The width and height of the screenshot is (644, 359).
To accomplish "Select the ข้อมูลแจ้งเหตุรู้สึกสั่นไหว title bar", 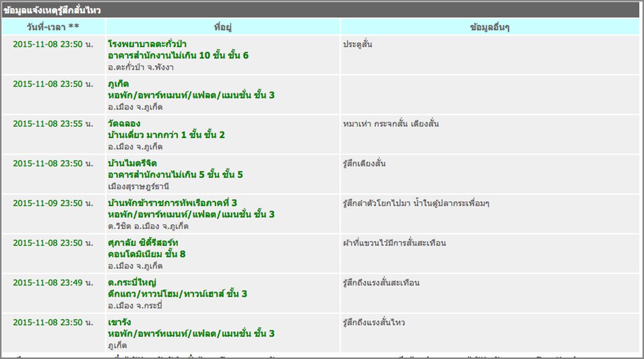I will click(52, 10).
